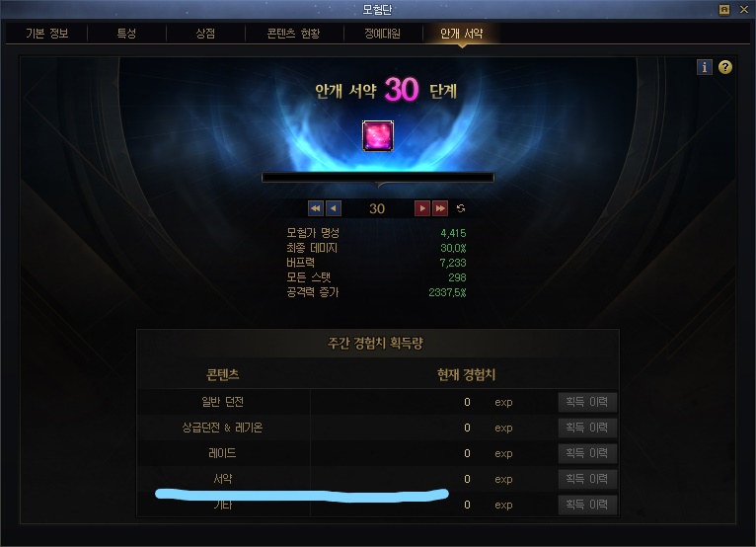Switch to the 기본 정보 tab
756x547 pixels.
coord(46,34)
